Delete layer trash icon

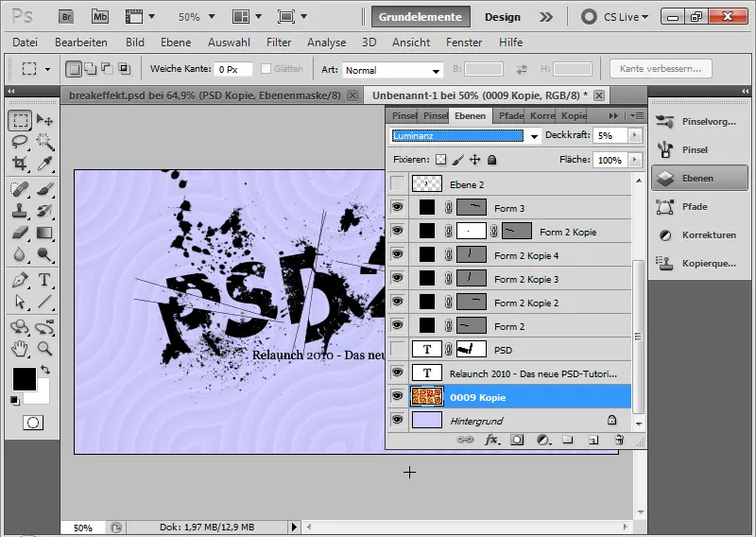pyautogui.click(x=619, y=440)
